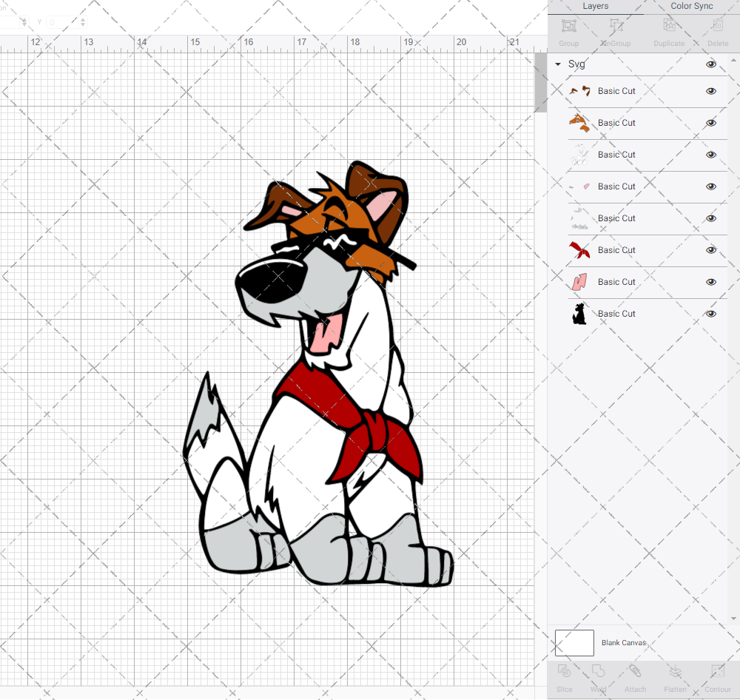Toggle visibility of white body layer
740x700 pixels.
[x=710, y=155]
